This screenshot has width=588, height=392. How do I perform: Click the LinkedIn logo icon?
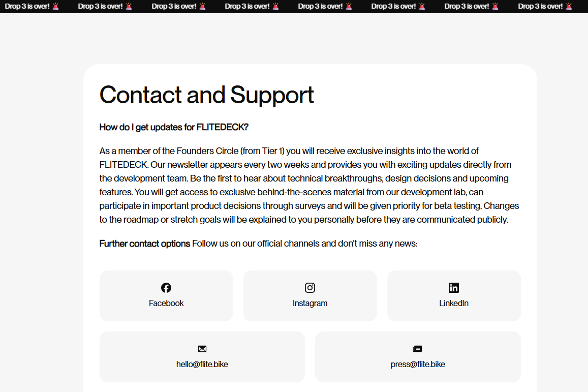pyautogui.click(x=454, y=288)
